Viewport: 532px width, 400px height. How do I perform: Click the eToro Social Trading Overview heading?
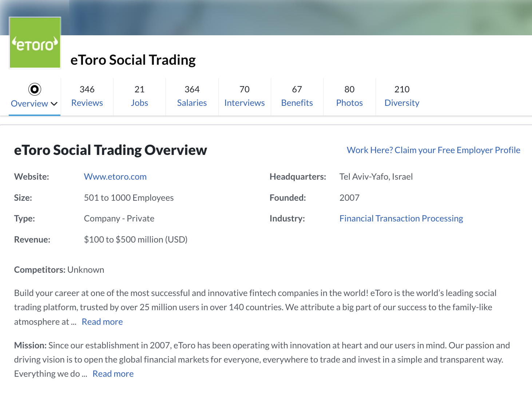click(x=111, y=150)
